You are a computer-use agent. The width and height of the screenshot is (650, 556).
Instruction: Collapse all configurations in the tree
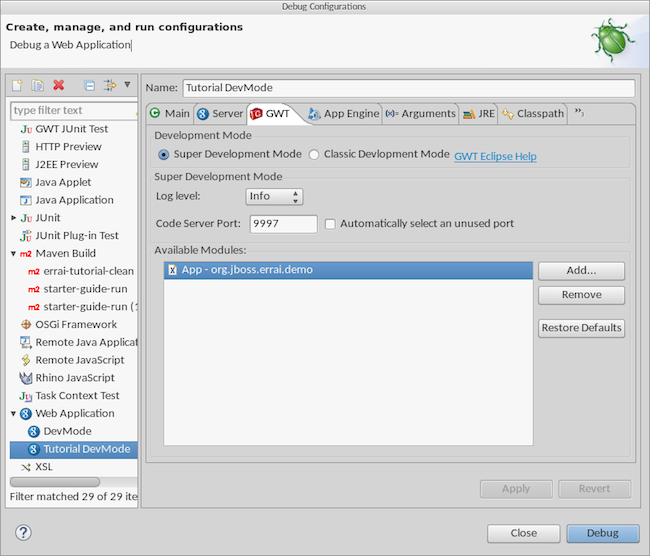pyautogui.click(x=89, y=85)
